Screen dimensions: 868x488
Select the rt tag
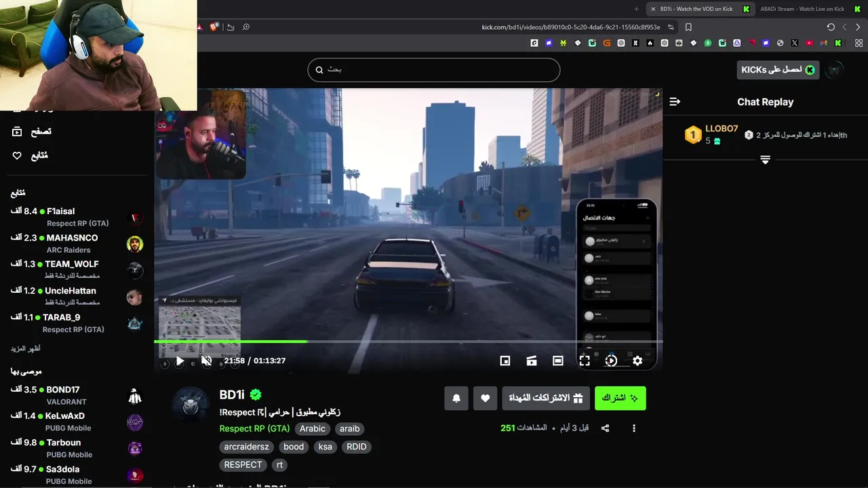(x=279, y=465)
